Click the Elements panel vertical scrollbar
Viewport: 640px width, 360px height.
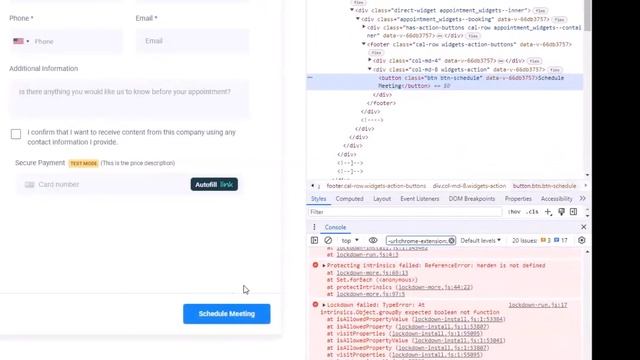click(x=587, y=16)
